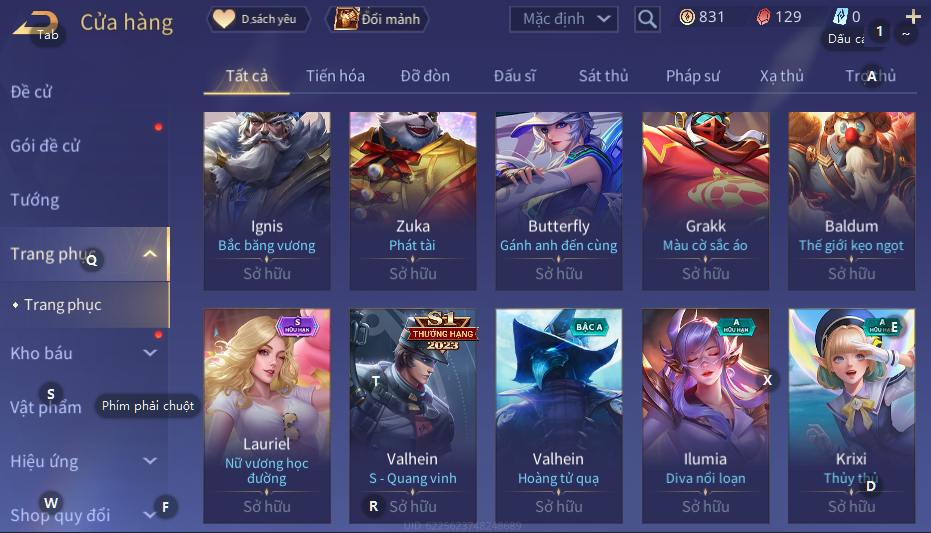
Task: Click the back arrow icon beside Cửa hàng
Action: pyautogui.click(x=36, y=24)
